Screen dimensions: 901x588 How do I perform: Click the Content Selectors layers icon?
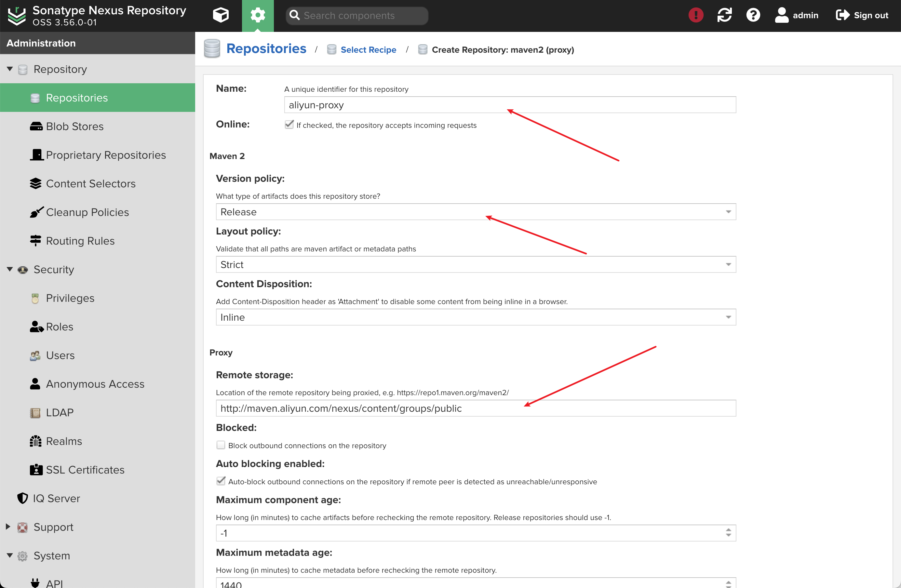pyautogui.click(x=35, y=183)
